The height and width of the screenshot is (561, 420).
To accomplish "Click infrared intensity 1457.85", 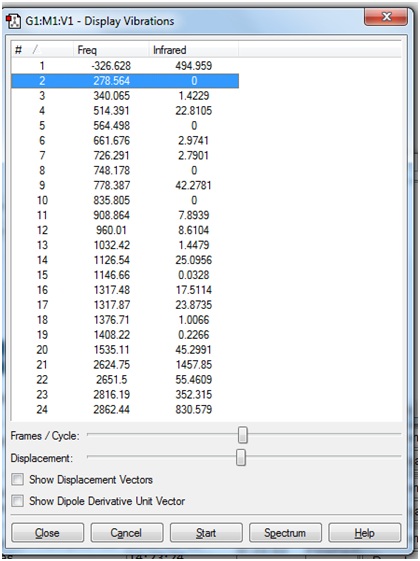I will [x=194, y=365].
